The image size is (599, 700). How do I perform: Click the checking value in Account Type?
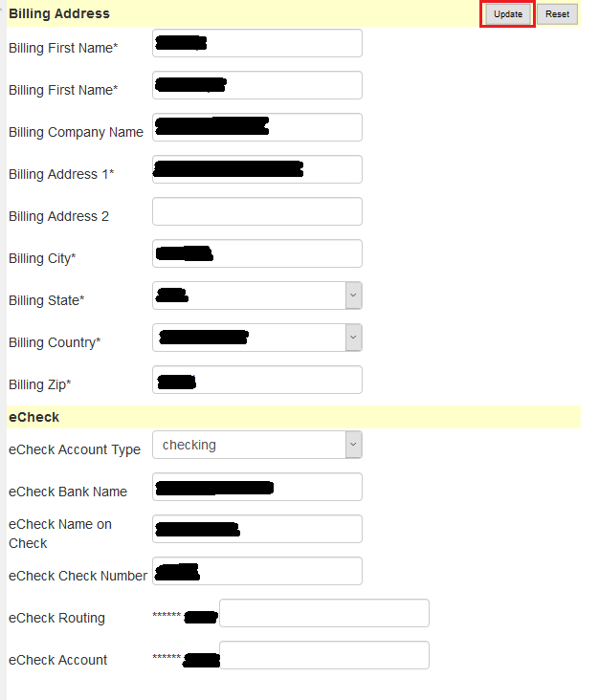point(189,445)
